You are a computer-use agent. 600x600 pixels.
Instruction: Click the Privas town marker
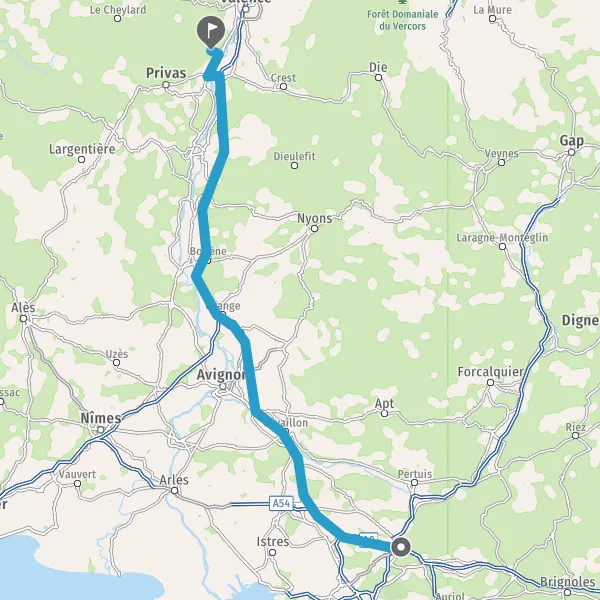[x=166, y=85]
